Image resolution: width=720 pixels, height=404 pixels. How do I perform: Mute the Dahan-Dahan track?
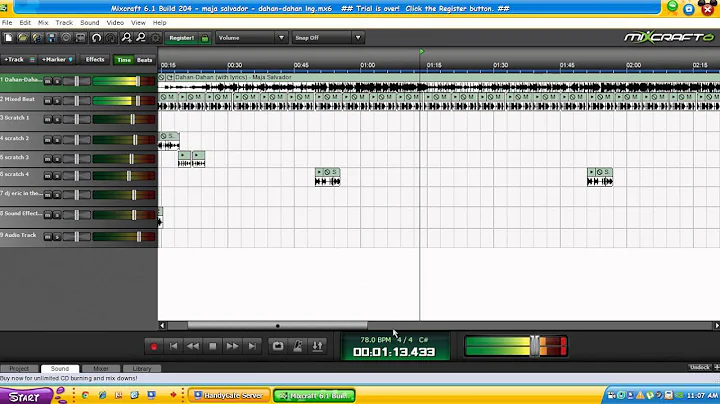[x=48, y=81]
